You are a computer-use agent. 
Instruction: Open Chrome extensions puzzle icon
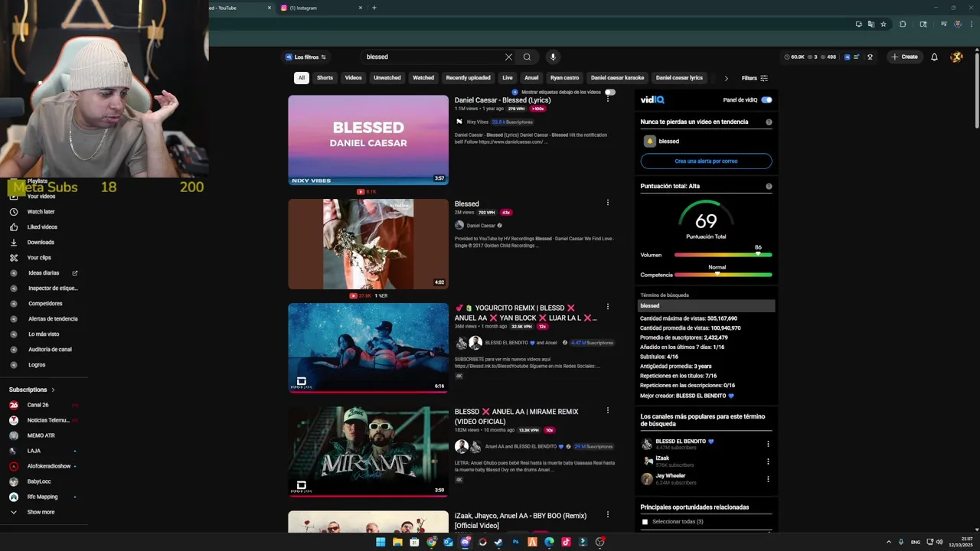903,24
